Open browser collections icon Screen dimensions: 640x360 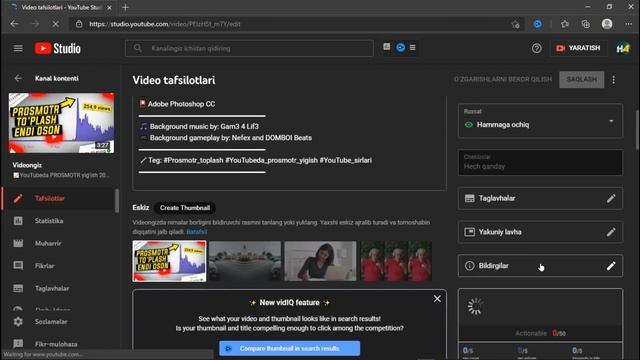point(586,24)
